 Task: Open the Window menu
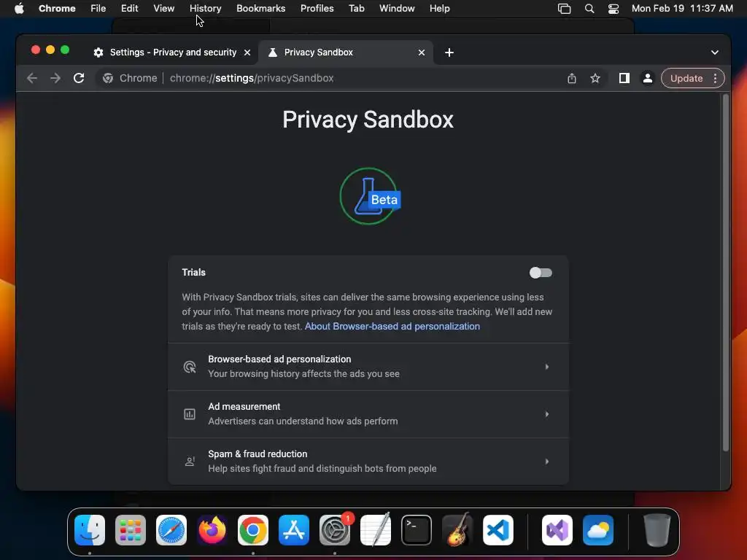point(397,8)
